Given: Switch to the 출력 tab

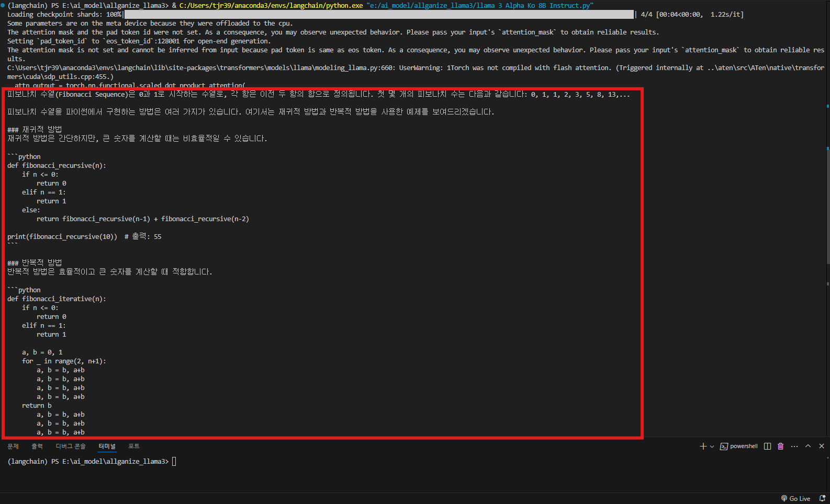Looking at the screenshot, I should tap(37, 446).
